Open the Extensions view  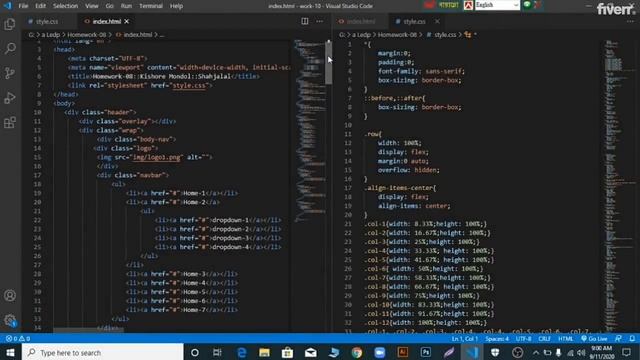pyautogui.click(x=10, y=122)
